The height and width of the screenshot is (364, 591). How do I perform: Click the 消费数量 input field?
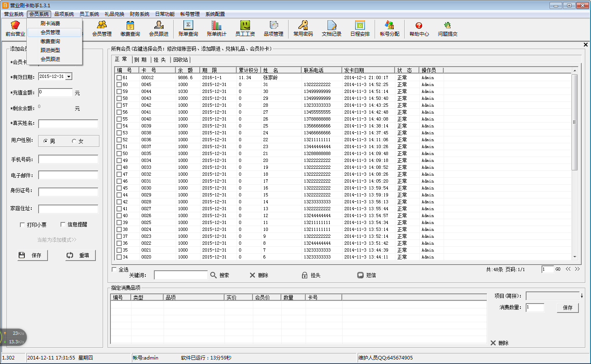(x=535, y=308)
